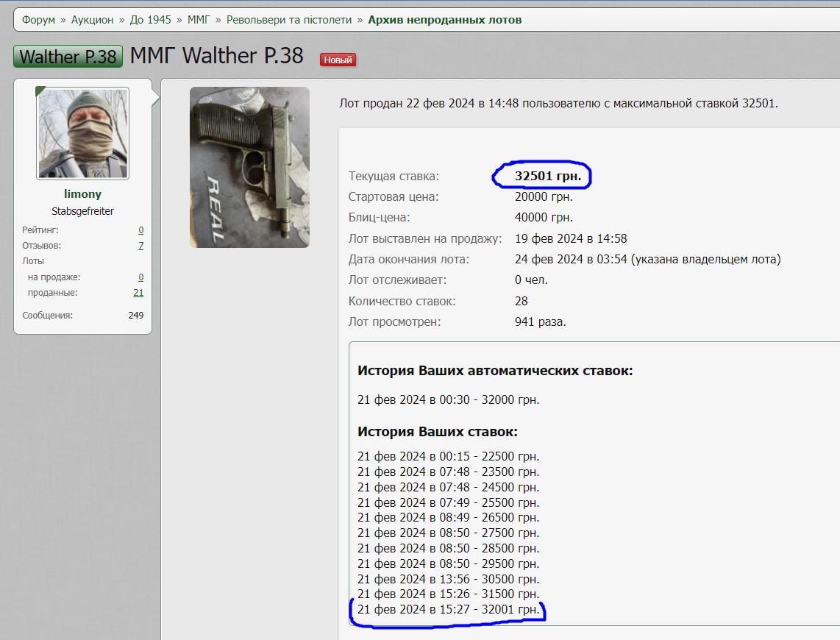840x640 pixels.
Task: Open the limony username profile link
Action: (x=82, y=194)
